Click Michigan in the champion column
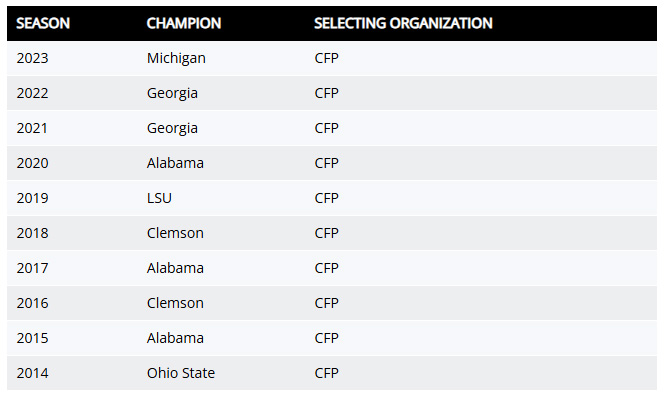This screenshot has height=402, width=666. click(x=176, y=58)
